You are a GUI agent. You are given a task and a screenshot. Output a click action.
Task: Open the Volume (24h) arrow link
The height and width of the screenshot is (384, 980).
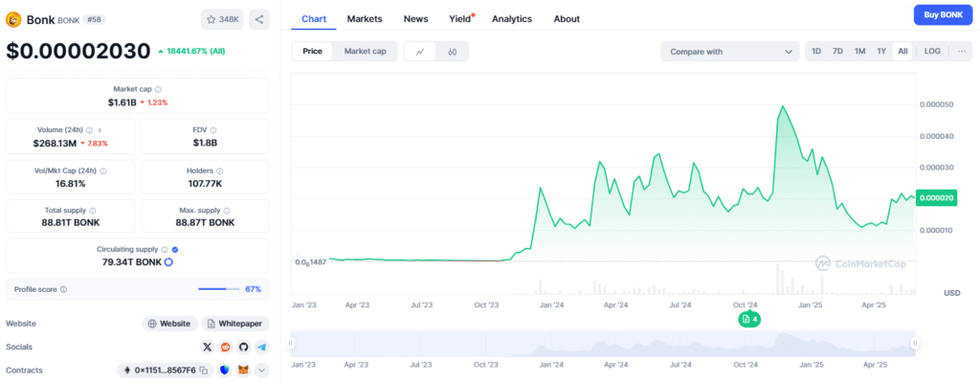tap(100, 130)
